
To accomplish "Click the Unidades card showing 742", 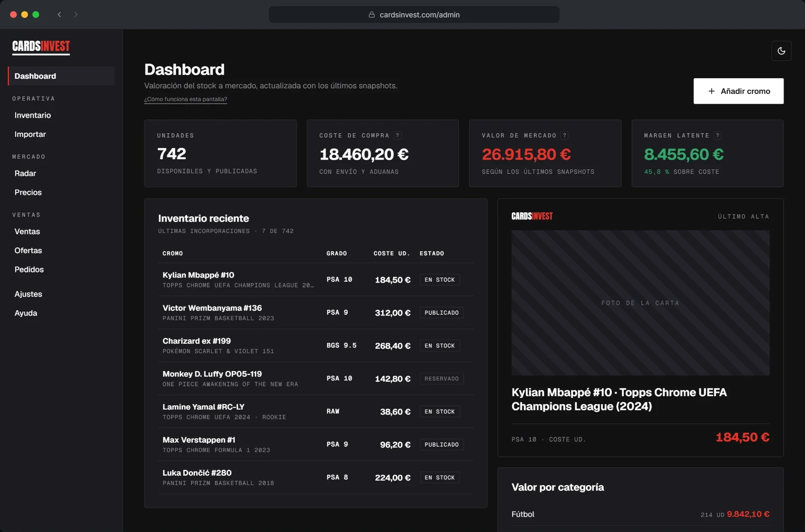I will coord(220,153).
